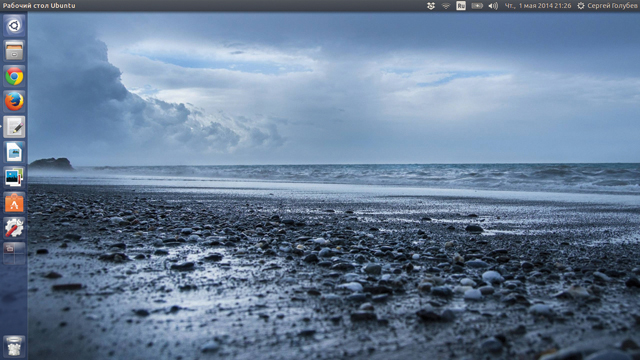Click the Dropbox indicator in top panel
The width and height of the screenshot is (640, 360).
(431, 6)
